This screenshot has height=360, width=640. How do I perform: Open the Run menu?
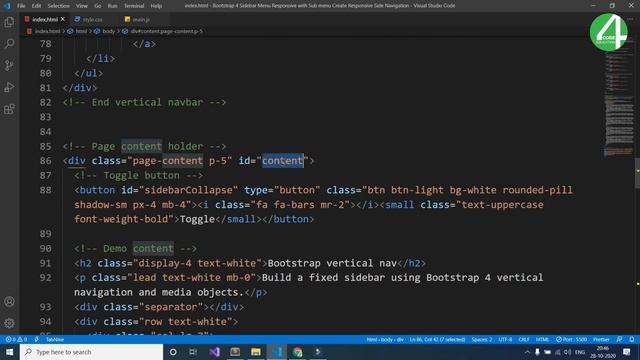tap(112, 6)
